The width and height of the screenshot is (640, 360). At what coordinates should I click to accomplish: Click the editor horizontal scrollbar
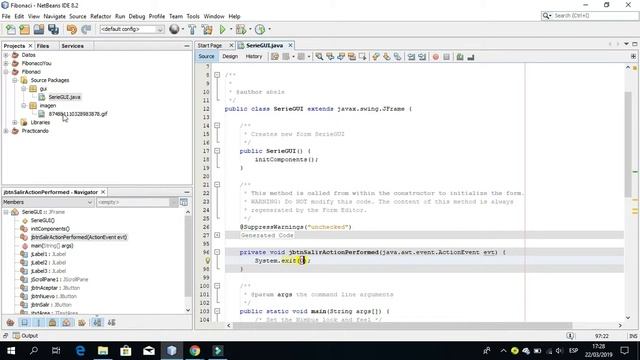pyautogui.click(x=402, y=325)
